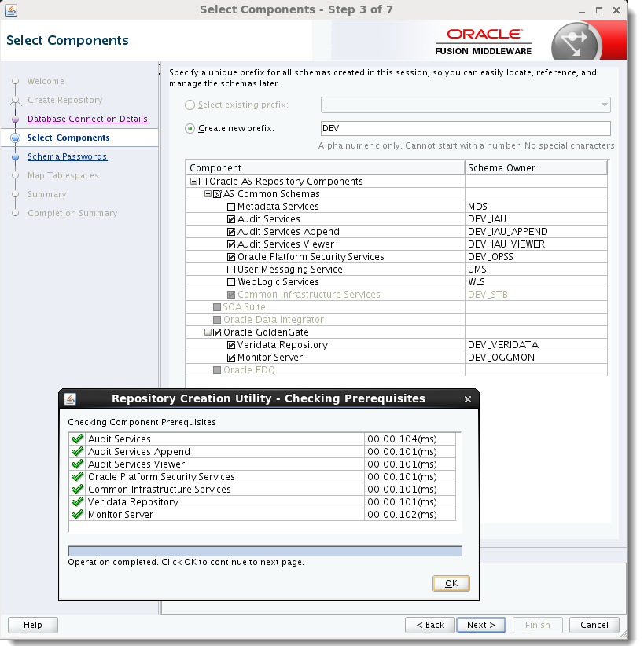Click the Cancel button

[594, 625]
